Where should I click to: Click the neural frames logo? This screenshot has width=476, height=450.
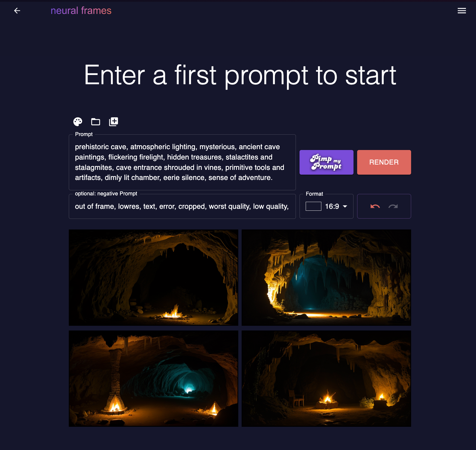[x=81, y=11]
